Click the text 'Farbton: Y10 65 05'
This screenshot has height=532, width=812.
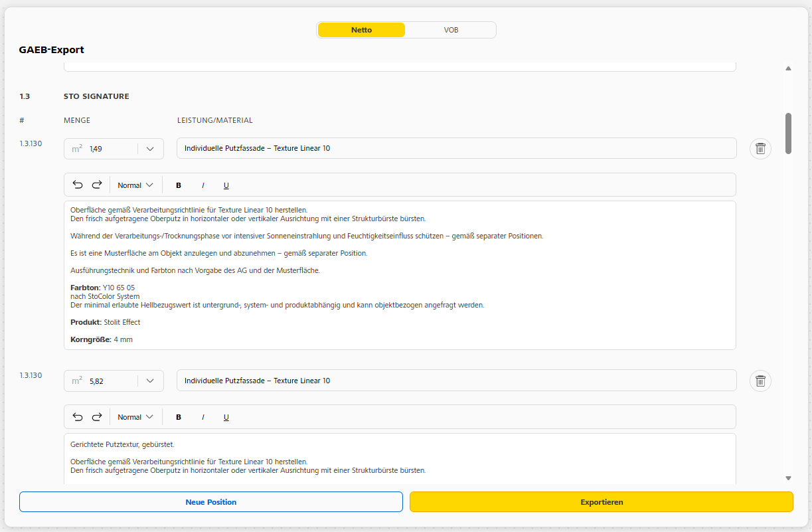pyautogui.click(x=102, y=288)
